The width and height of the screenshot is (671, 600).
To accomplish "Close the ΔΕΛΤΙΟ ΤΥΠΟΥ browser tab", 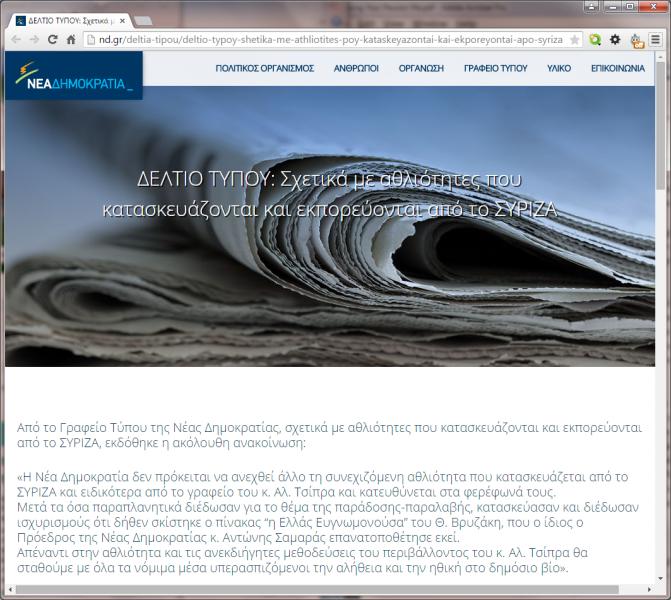I will pyautogui.click(x=122, y=21).
